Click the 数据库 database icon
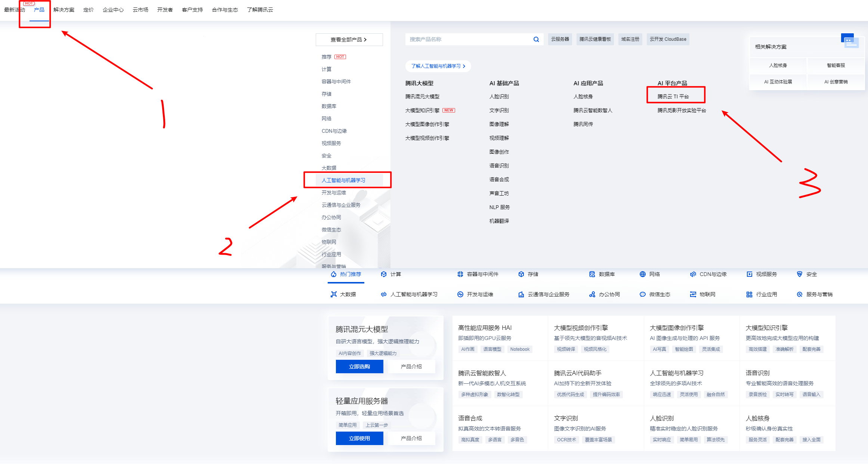This screenshot has height=466, width=868. 592,274
